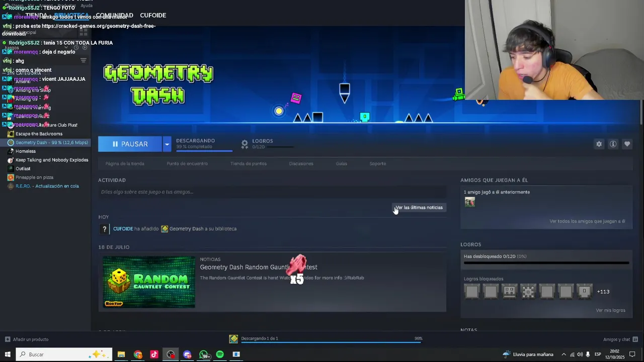Open downloads via Geometry Dash bottom icon
Screen dimensions: 644x362
pos(233,339)
